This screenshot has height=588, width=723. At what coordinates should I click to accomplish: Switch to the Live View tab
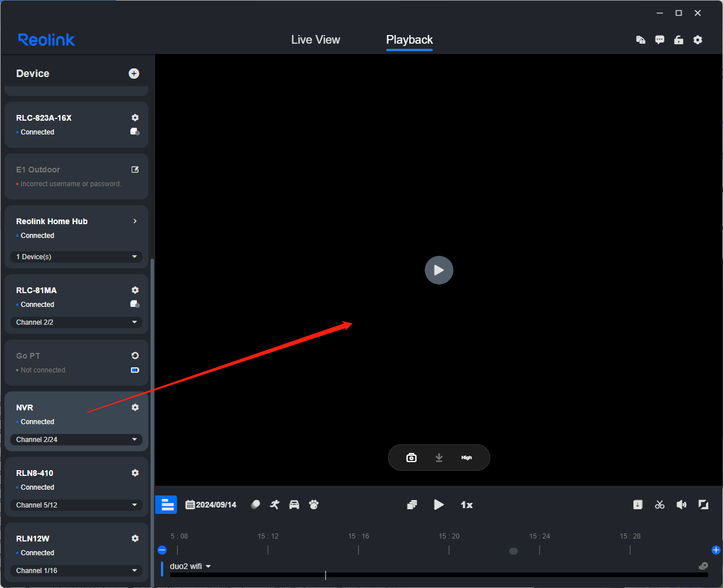pos(316,40)
